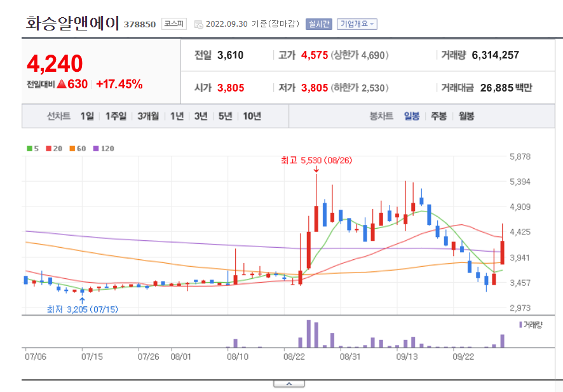Click the 상한가 4,690 text
The width and height of the screenshot is (563, 392).
(360, 55)
